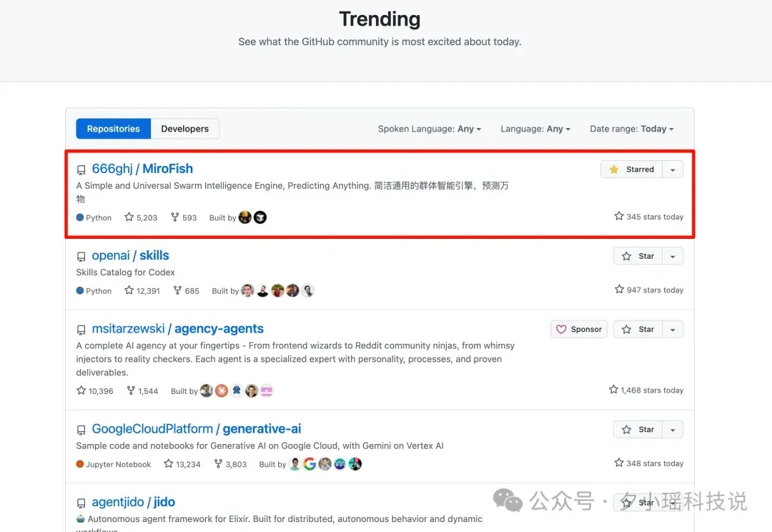
Task: Click the yellow star inside the Starred button
Action: pos(614,169)
